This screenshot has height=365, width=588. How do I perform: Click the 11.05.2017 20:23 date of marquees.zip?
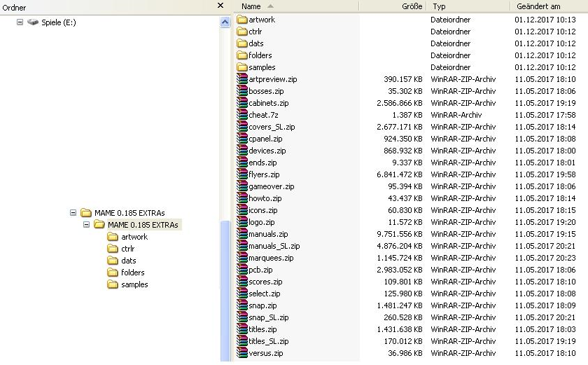click(x=545, y=258)
